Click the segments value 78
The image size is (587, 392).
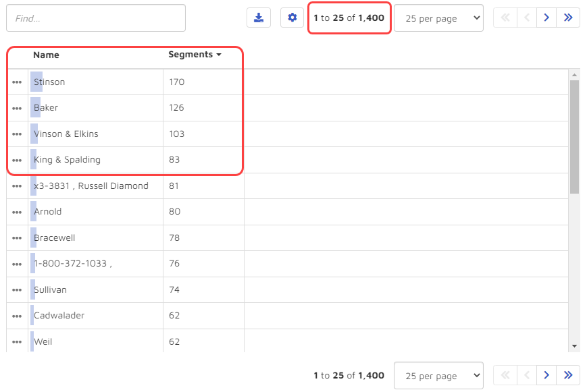click(174, 238)
